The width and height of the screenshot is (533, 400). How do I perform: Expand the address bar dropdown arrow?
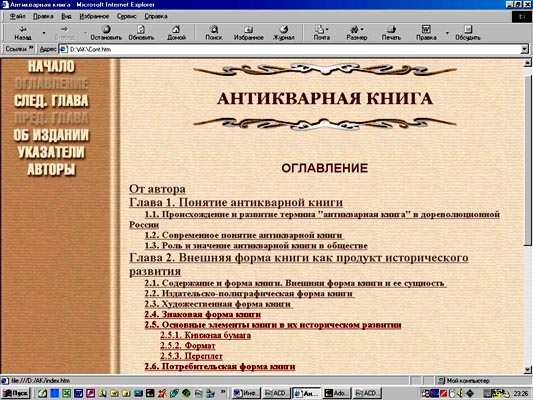coord(525,49)
